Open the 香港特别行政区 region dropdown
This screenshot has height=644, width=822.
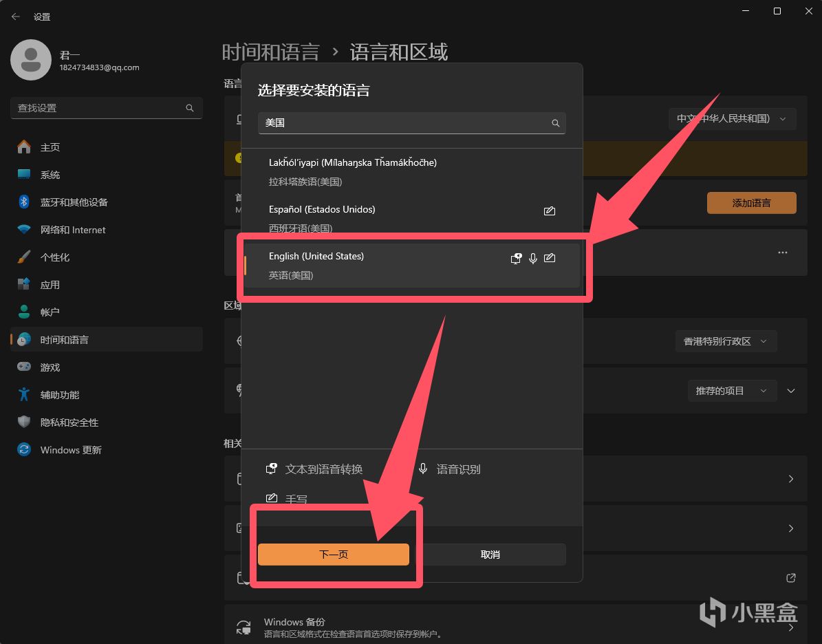click(726, 341)
